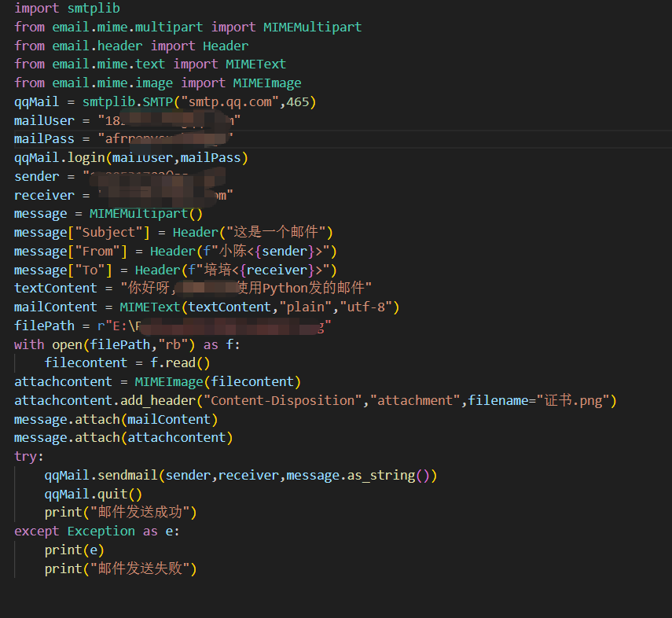Click the print(e) line

(x=74, y=550)
